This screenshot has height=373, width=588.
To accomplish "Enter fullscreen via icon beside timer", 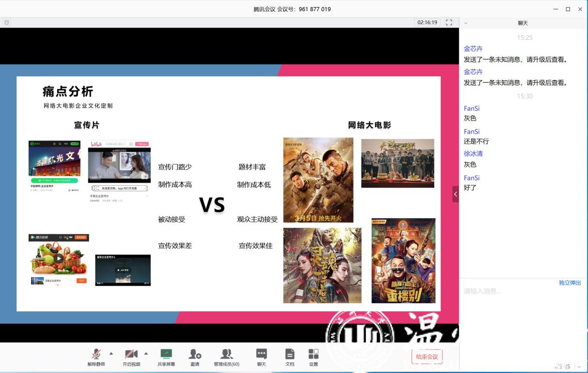I will (449, 22).
